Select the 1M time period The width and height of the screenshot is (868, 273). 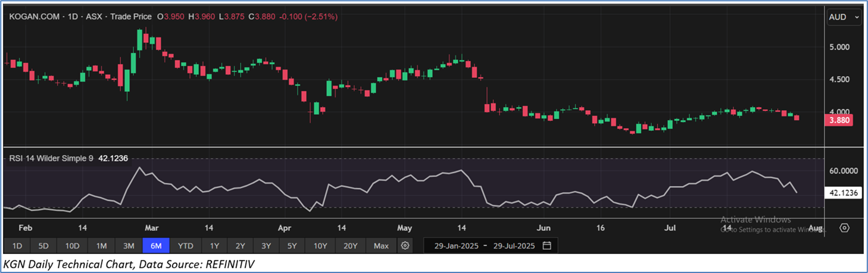(101, 246)
